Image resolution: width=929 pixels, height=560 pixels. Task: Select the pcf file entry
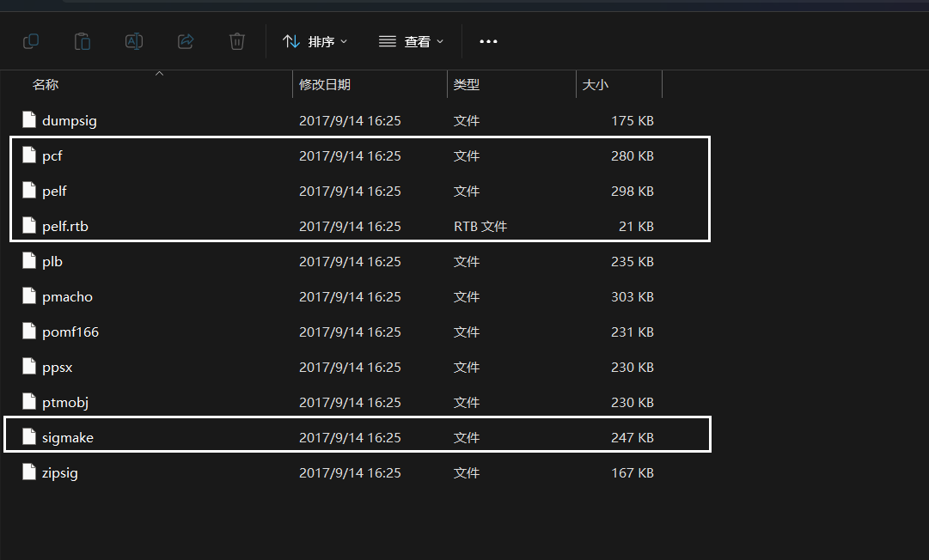(x=52, y=156)
